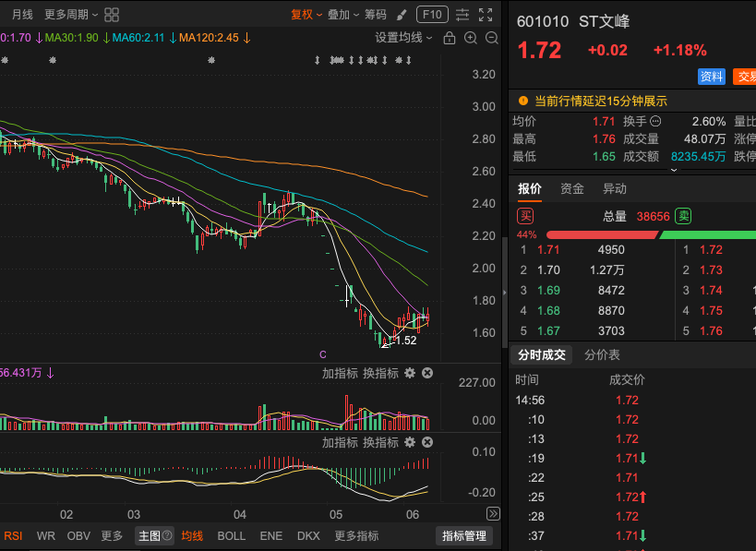Select the ENE main chart indicator

click(x=271, y=536)
